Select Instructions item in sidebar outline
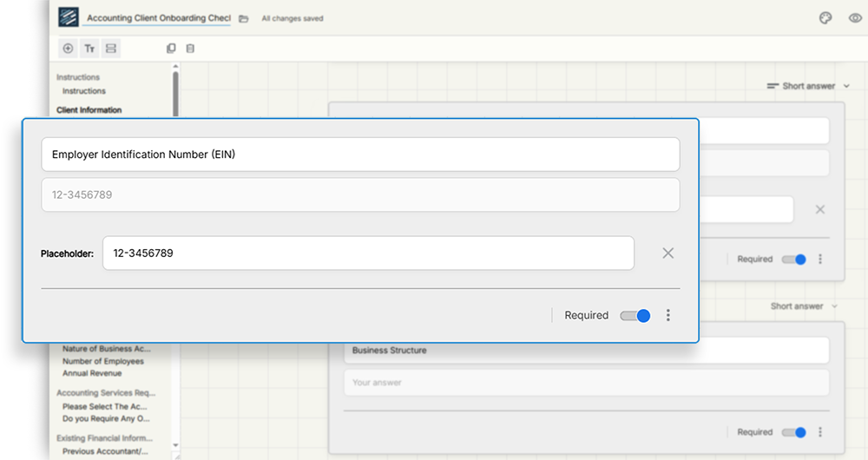This screenshot has width=868, height=460. click(x=84, y=91)
